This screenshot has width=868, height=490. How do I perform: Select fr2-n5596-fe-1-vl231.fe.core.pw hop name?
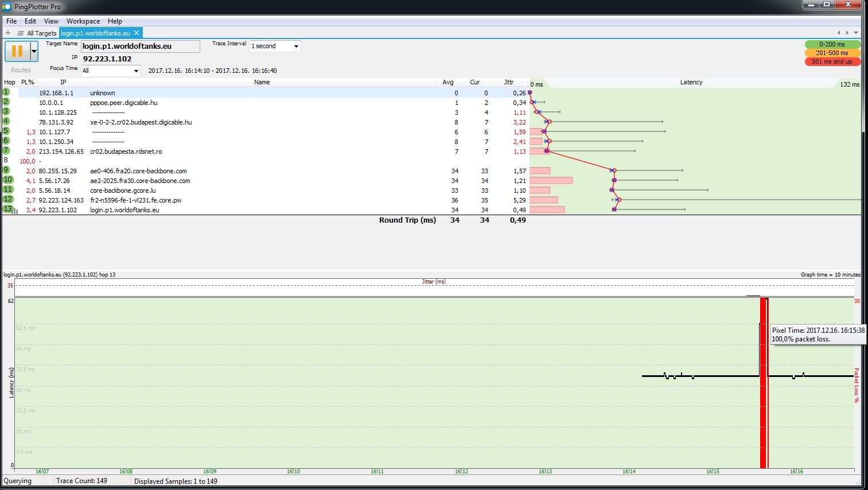tap(136, 200)
